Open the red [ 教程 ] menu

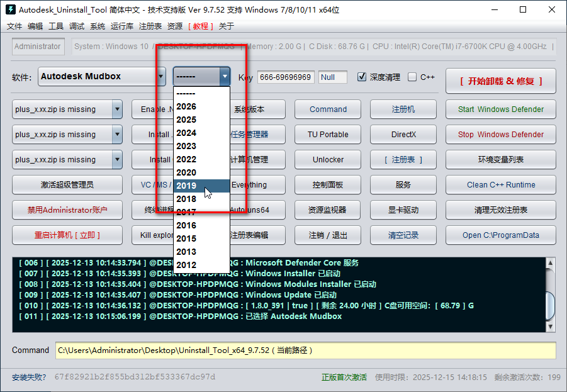[x=201, y=26]
